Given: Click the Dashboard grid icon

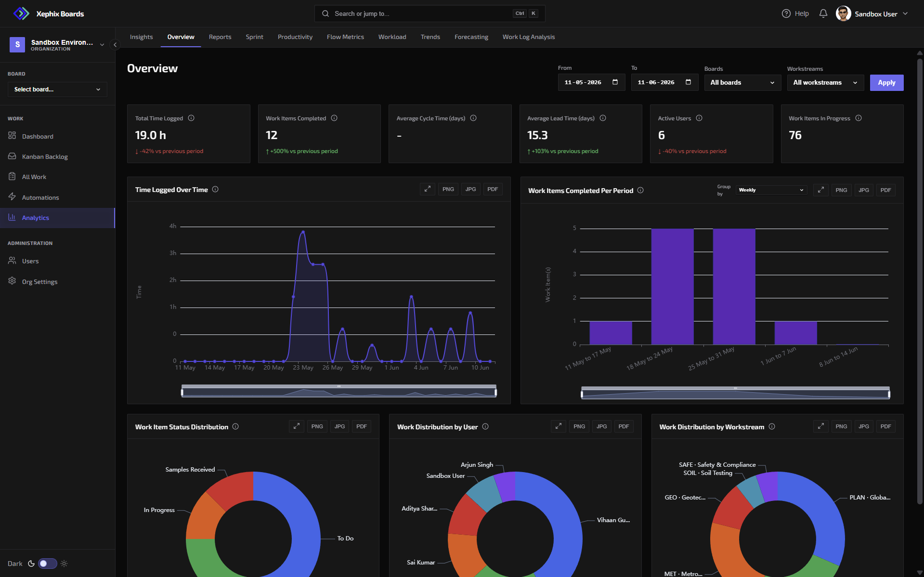Looking at the screenshot, I should pyautogui.click(x=12, y=136).
